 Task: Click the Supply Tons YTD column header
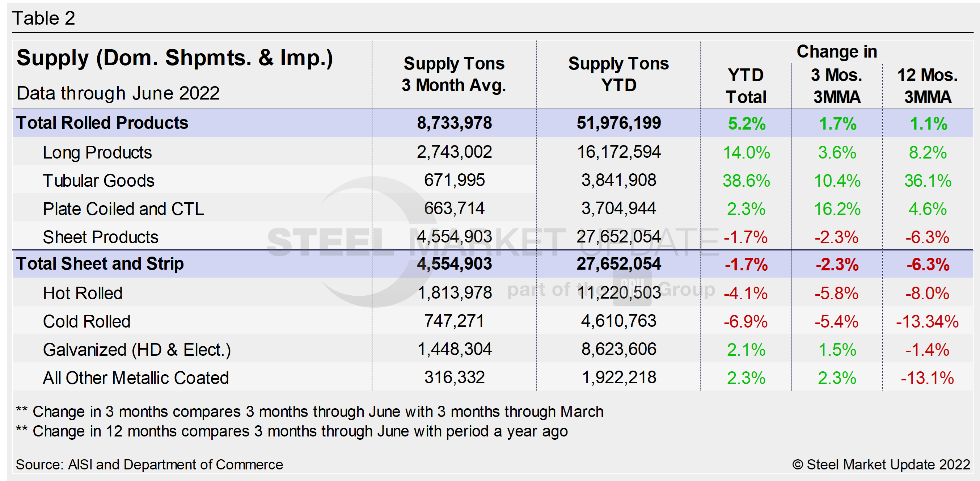618,74
